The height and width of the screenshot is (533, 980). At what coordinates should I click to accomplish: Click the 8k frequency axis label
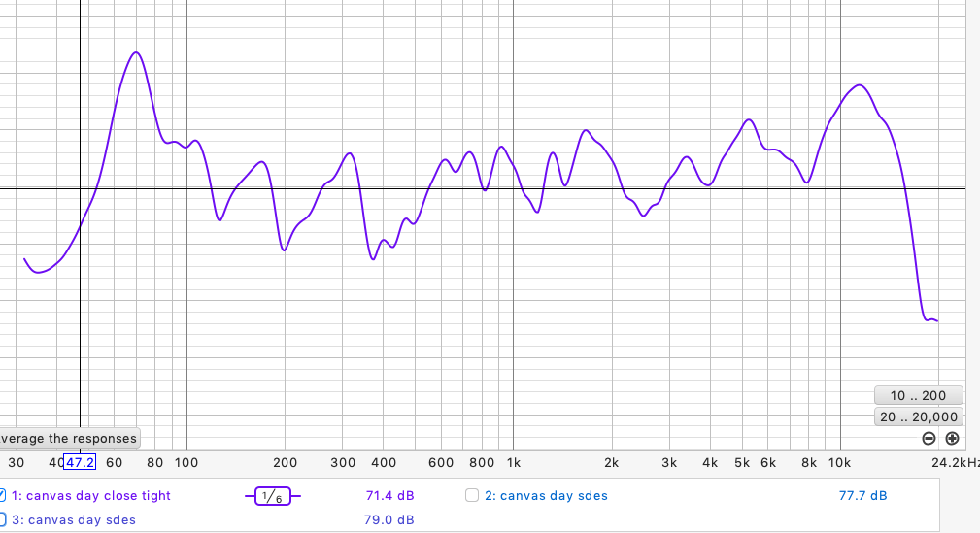click(809, 462)
